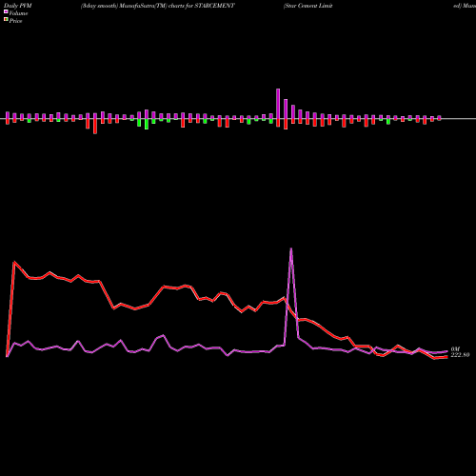This screenshot has height=476, width=476.
Task: Click the Price legend color swatch
Action: (6, 19)
